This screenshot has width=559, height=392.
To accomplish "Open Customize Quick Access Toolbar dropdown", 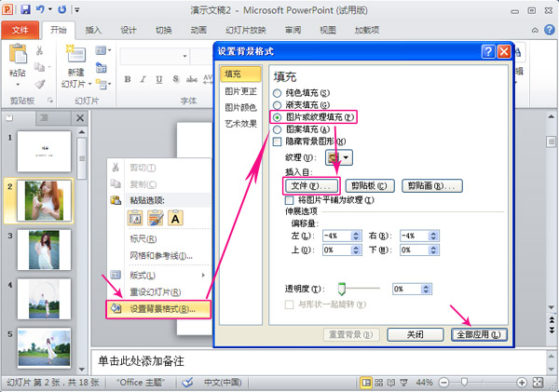I will pyautogui.click(x=77, y=10).
